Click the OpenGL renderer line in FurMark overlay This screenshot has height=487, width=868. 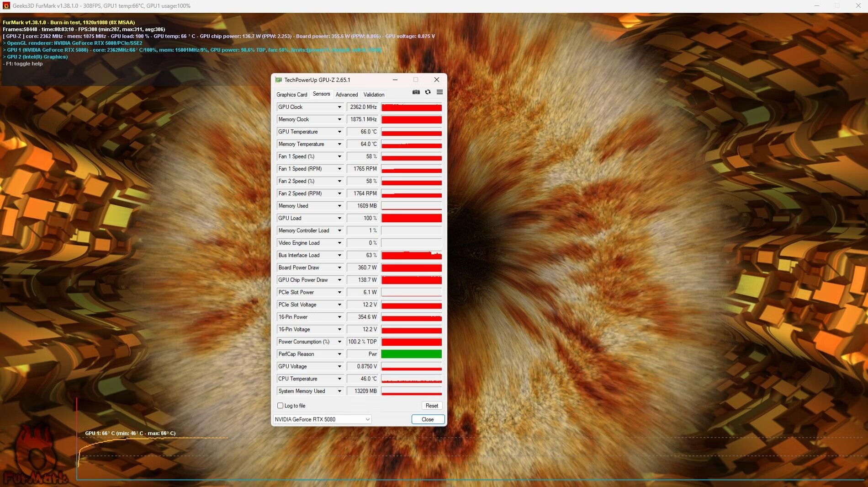tap(73, 43)
